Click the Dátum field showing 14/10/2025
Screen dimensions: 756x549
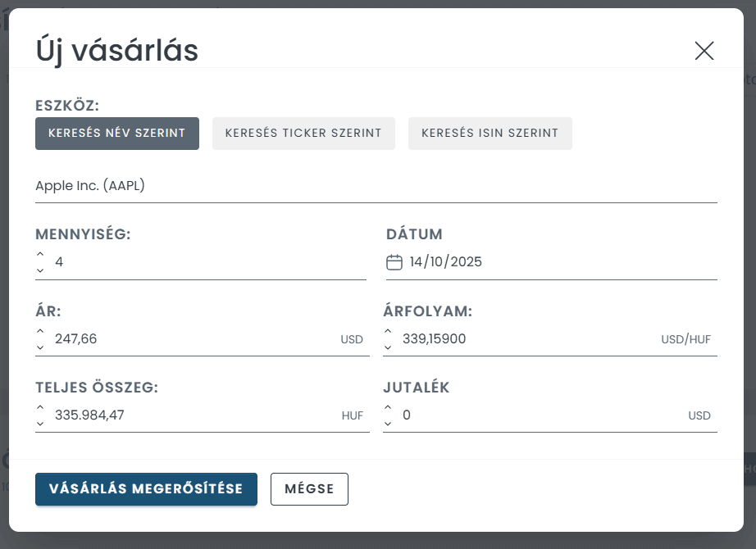coord(558,262)
